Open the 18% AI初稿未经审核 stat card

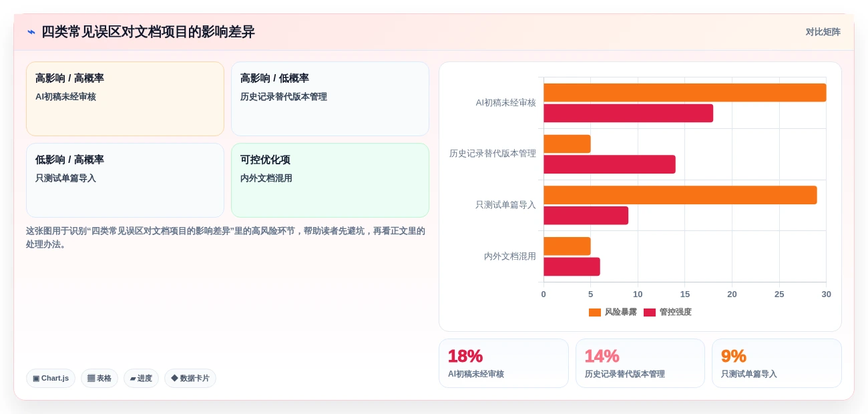pyautogui.click(x=503, y=363)
